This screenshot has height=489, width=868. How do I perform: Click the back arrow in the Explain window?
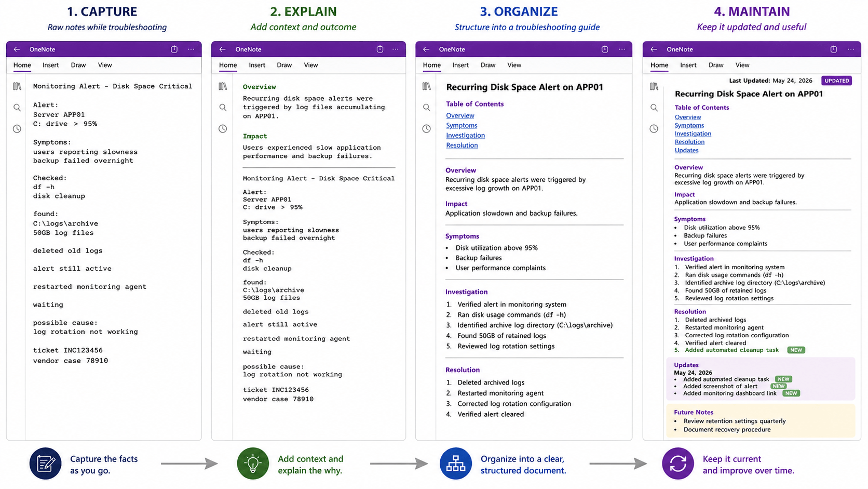click(x=223, y=49)
